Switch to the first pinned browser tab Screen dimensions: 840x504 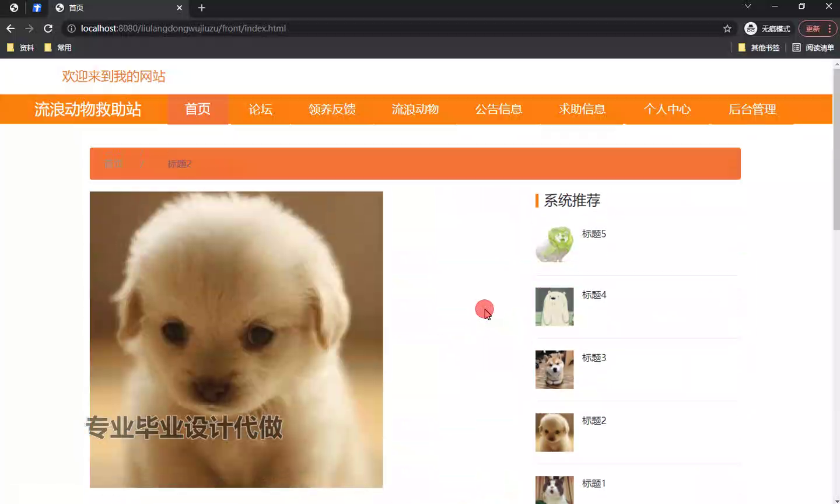pyautogui.click(x=14, y=8)
